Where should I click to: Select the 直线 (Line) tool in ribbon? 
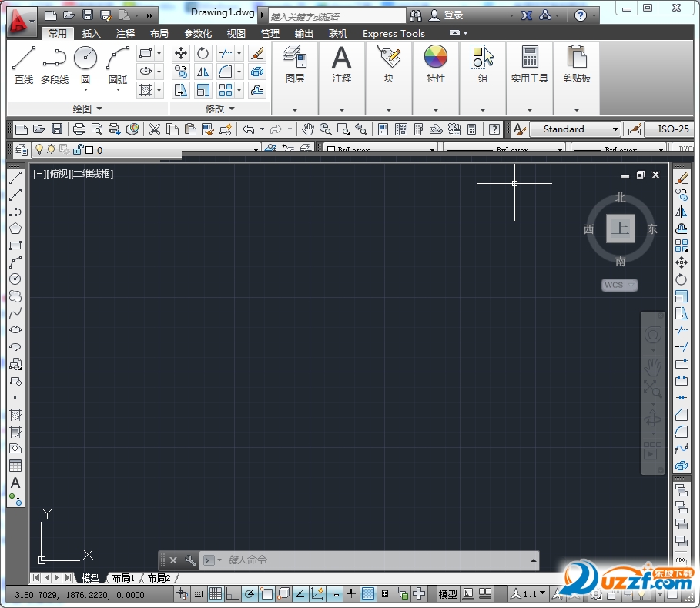(24, 58)
